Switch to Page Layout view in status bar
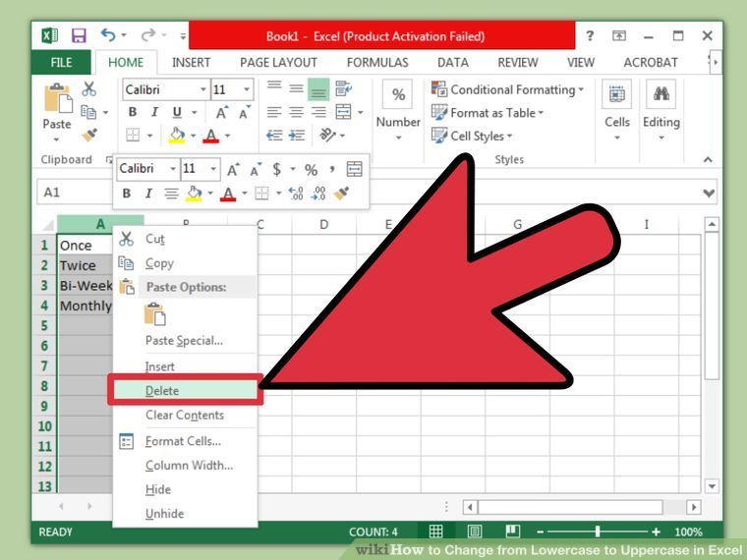The width and height of the screenshot is (747, 560). tap(475, 531)
